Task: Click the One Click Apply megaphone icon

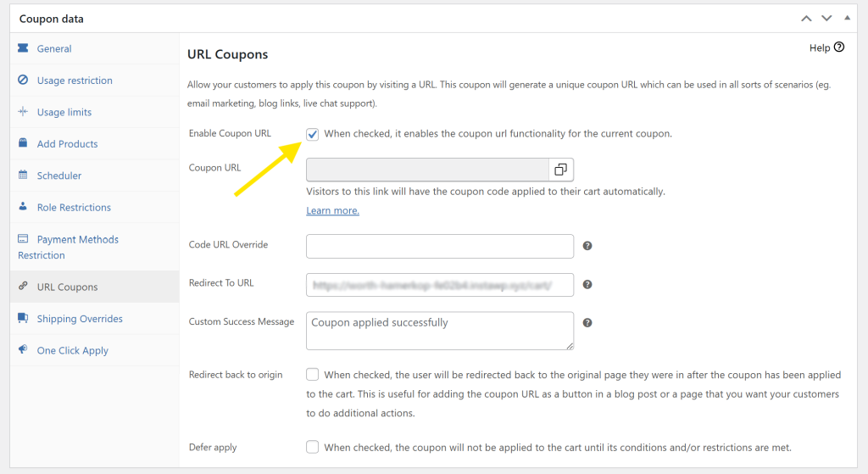Action: tap(23, 349)
